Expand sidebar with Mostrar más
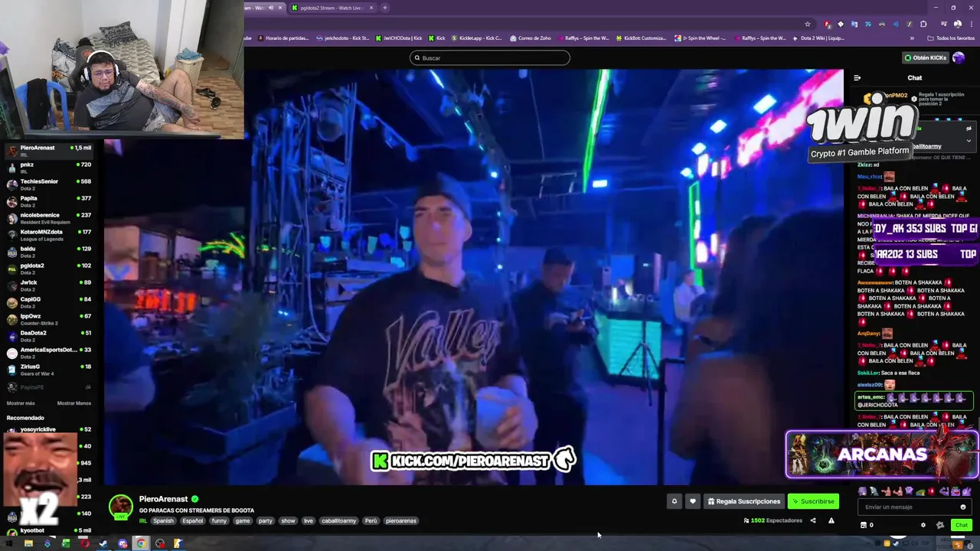The height and width of the screenshot is (551, 980). click(21, 403)
